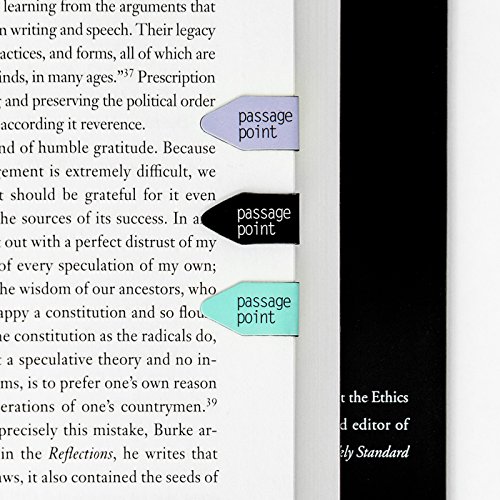Click the word "passage" on the mint marker
This screenshot has width=500, height=500.
point(264,302)
